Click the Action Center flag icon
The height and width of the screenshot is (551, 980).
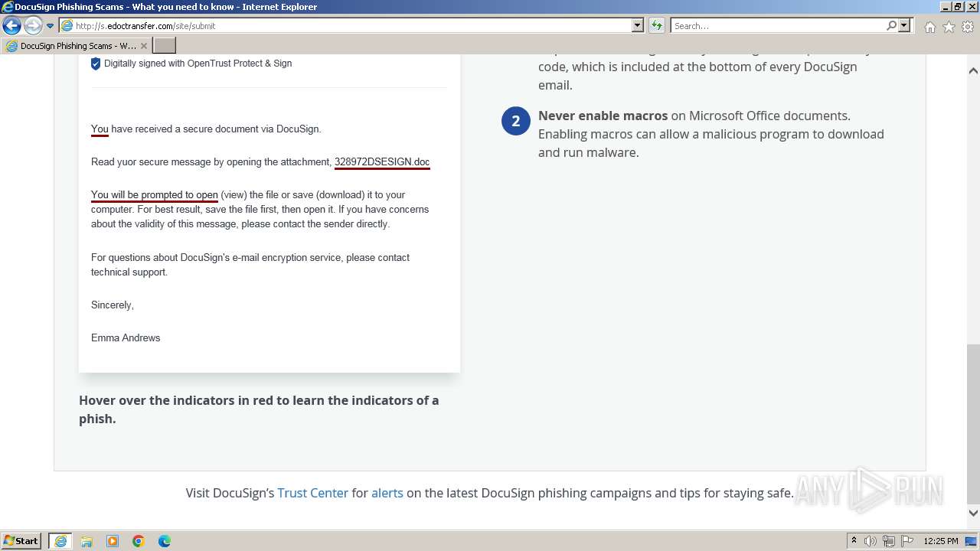tap(907, 541)
